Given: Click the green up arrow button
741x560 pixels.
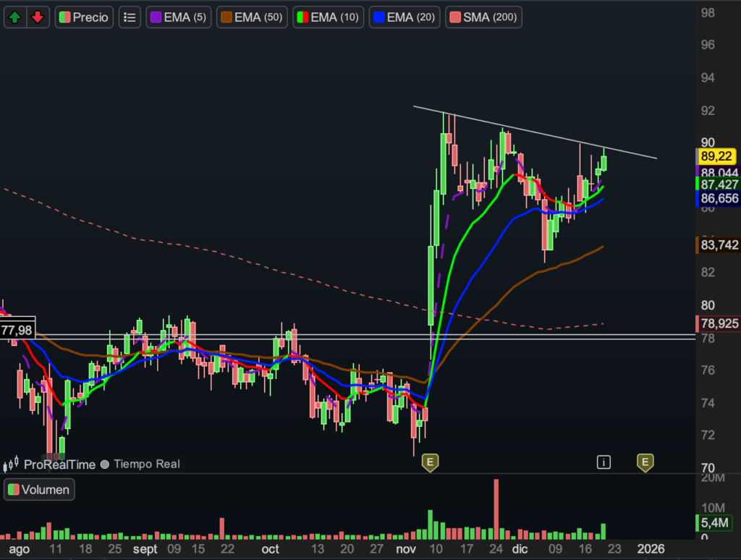Looking at the screenshot, I should tap(15, 17).
